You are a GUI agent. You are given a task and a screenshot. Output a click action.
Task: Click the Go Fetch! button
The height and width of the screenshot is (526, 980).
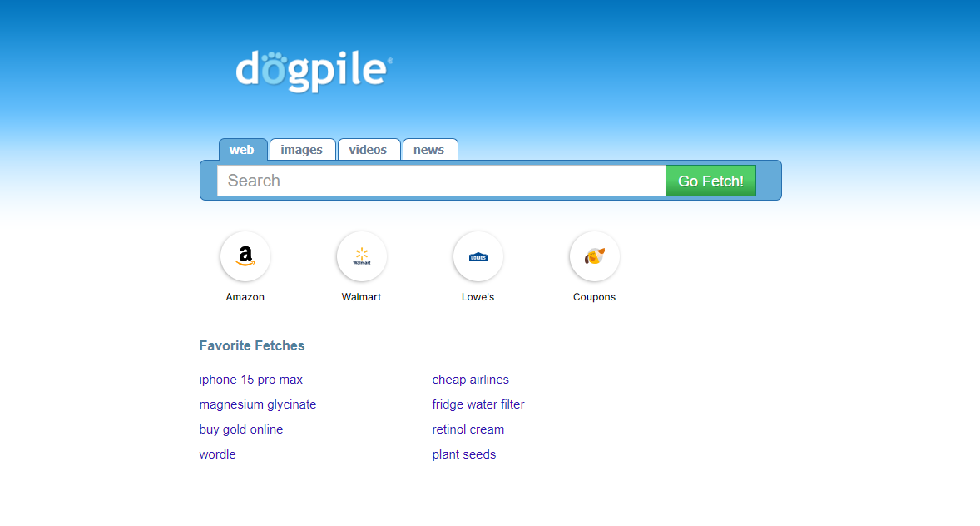tap(710, 181)
